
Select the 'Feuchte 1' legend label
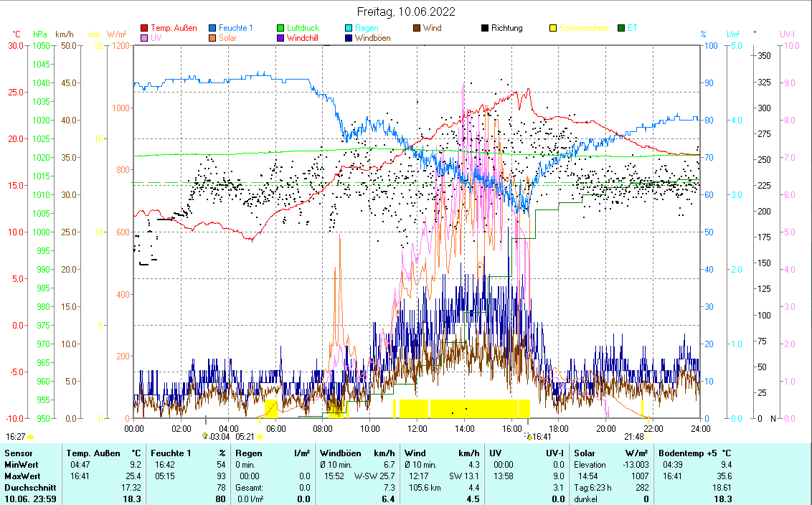tap(235, 28)
